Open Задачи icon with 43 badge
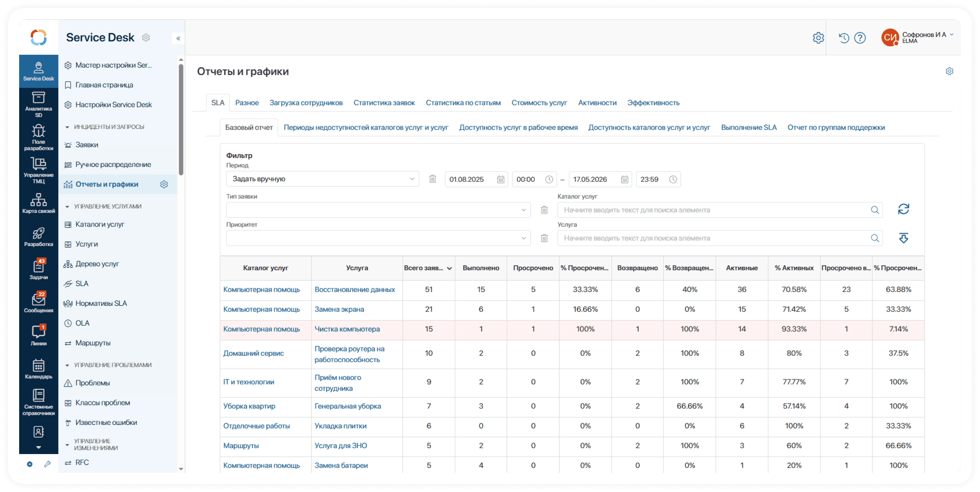Viewport: 980px width, 492px height. [38, 269]
